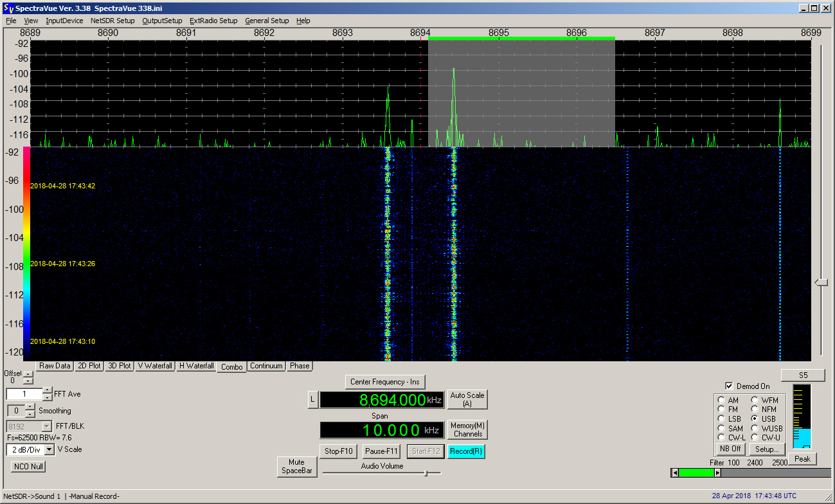Select WUSB demodulation mode

click(755, 428)
